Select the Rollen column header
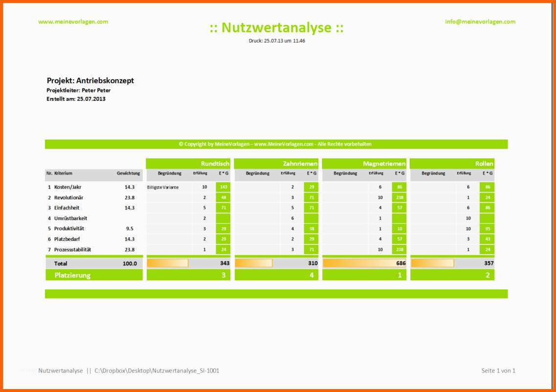Image resolution: width=556 pixels, height=392 pixels. tap(452, 163)
